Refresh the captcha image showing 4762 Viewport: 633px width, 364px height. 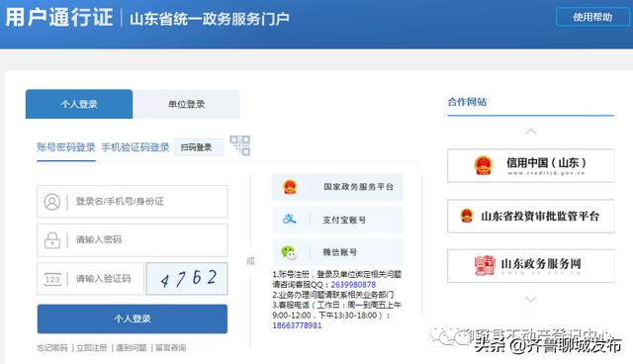tap(187, 279)
